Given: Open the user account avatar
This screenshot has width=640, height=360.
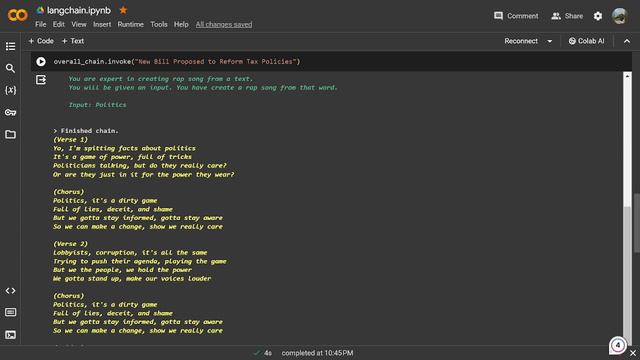Looking at the screenshot, I should pos(620,16).
